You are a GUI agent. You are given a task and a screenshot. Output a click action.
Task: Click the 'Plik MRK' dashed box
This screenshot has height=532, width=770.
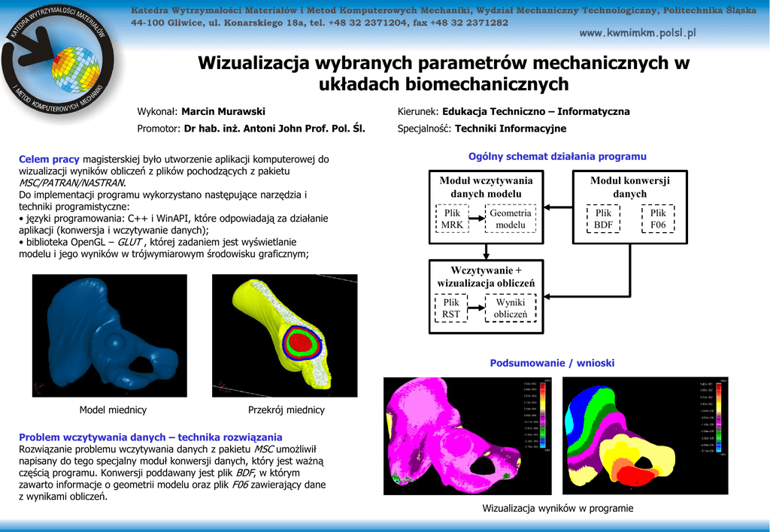coord(452,219)
